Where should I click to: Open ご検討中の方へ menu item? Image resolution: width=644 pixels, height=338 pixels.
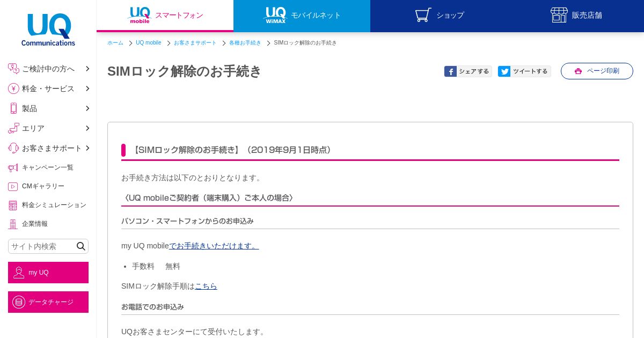tap(48, 69)
